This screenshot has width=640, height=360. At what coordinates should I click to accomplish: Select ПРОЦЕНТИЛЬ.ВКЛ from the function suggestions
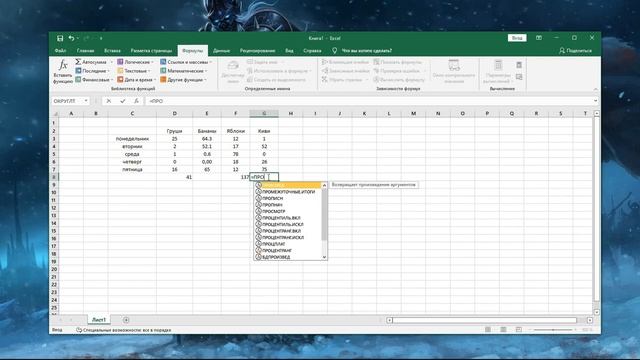point(288,218)
